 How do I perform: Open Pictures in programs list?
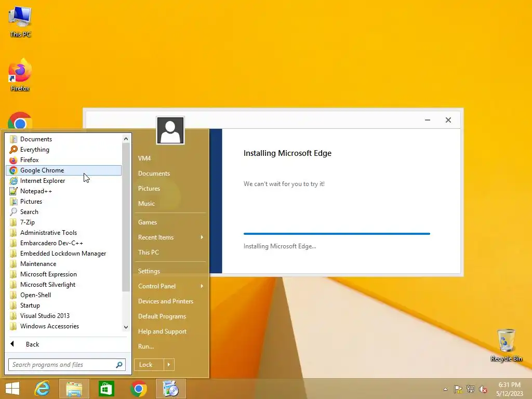click(64, 202)
